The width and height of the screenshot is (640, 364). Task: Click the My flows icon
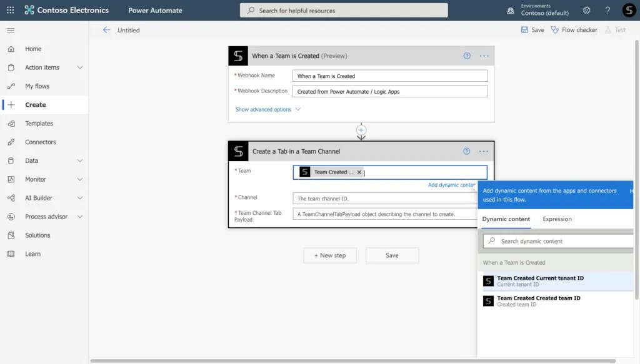tap(11, 86)
